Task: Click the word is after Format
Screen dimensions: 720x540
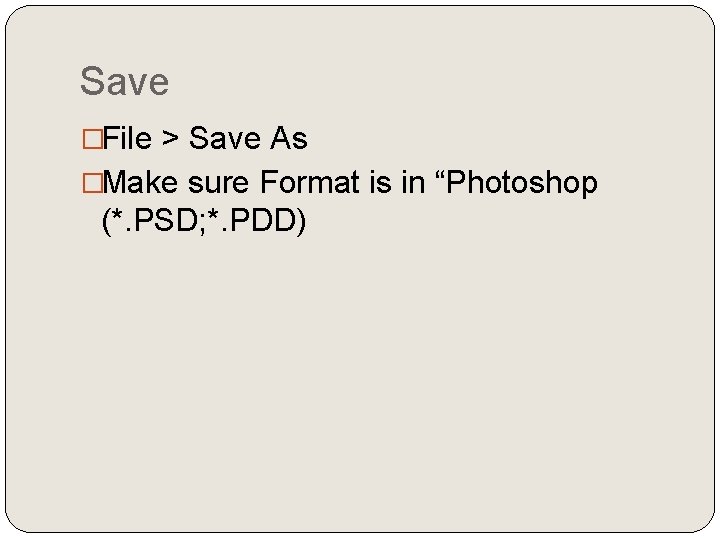Action: 380,182
